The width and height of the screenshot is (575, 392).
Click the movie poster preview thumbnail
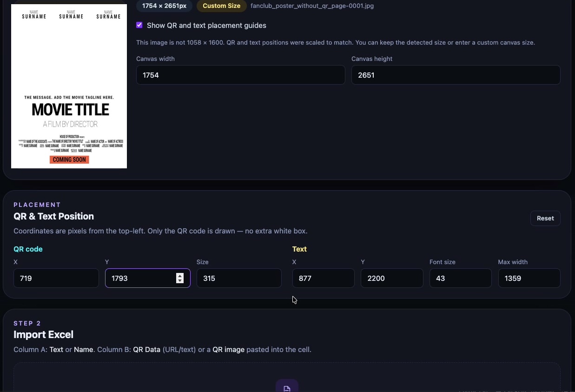(x=69, y=86)
